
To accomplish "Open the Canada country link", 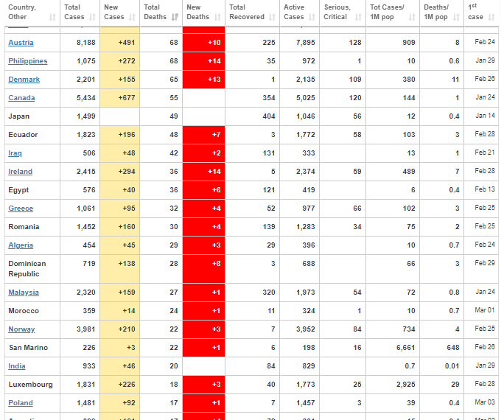I will (21, 98).
